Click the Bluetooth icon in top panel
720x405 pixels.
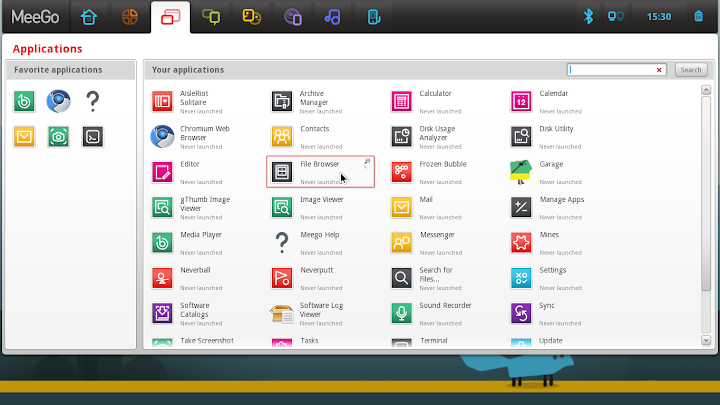pos(588,17)
